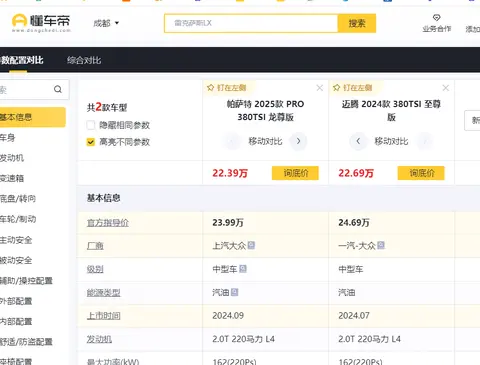Click info icon beside 一汽-大众
Viewport: 480px width, 365px height.
[x=381, y=245]
